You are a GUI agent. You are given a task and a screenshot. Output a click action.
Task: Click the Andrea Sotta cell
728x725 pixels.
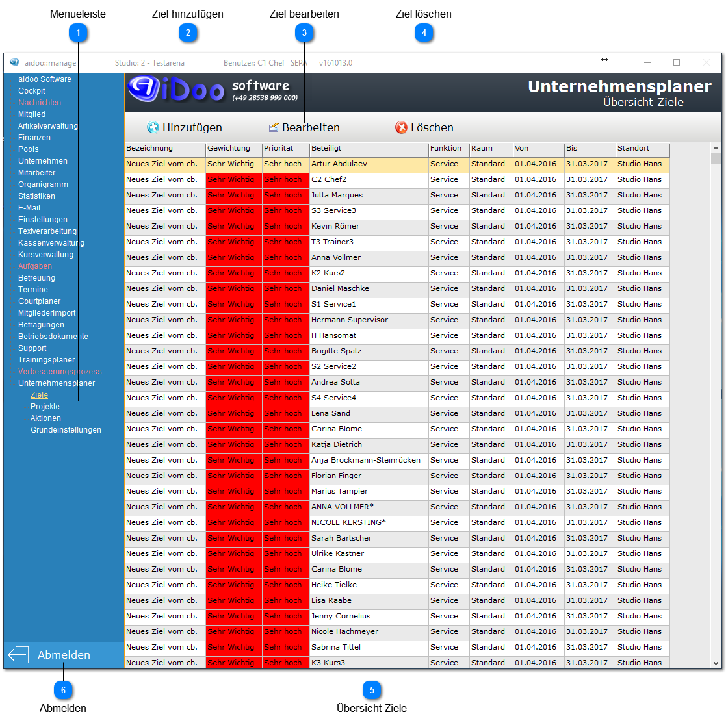(369, 383)
